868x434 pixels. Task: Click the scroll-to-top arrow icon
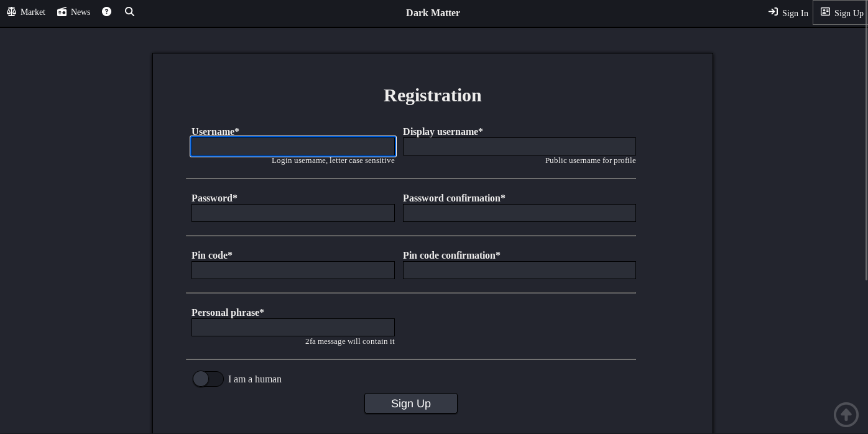[x=846, y=415]
